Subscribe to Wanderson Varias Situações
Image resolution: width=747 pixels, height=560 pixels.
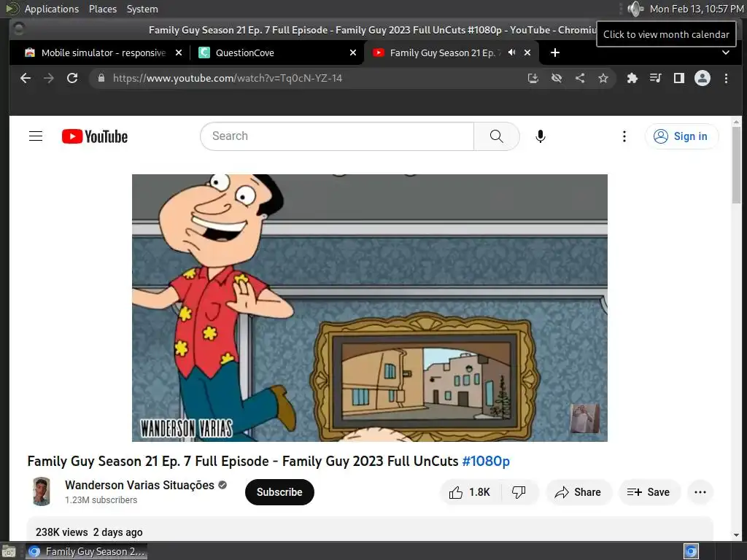pos(279,492)
